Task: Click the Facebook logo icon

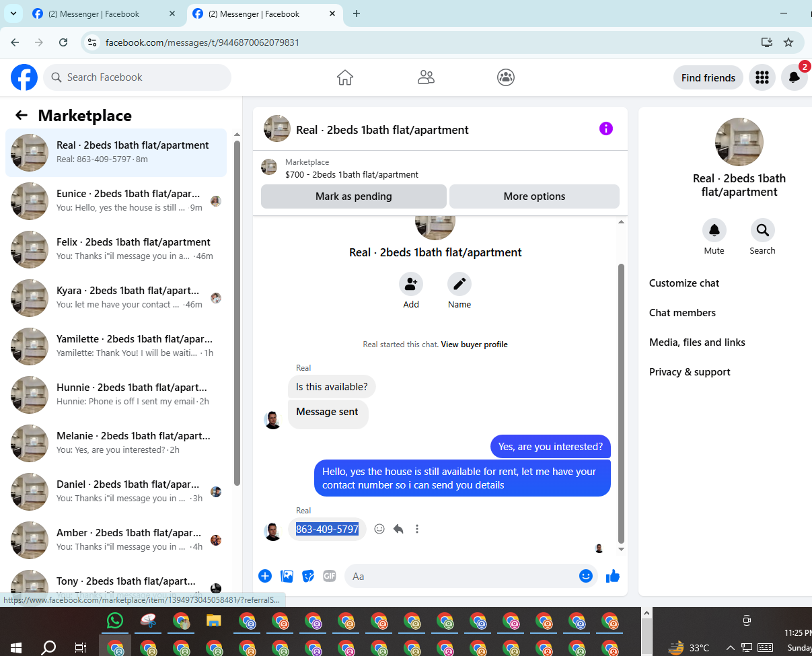Action: (x=24, y=77)
